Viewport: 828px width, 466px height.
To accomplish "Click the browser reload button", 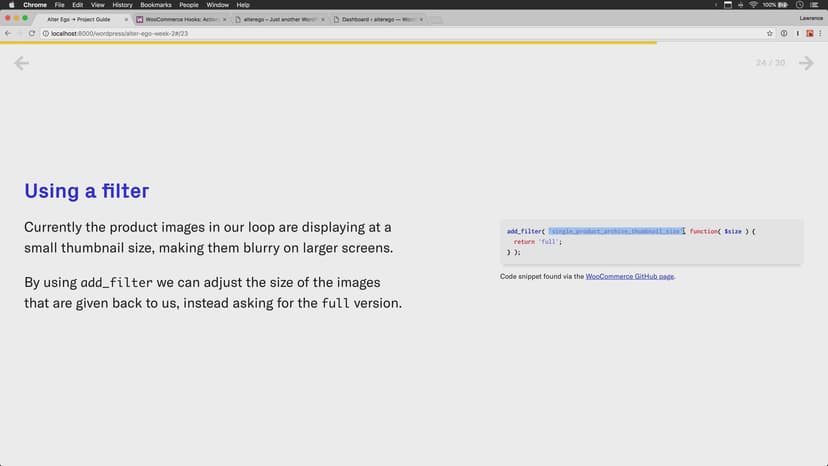I will tap(32, 33).
